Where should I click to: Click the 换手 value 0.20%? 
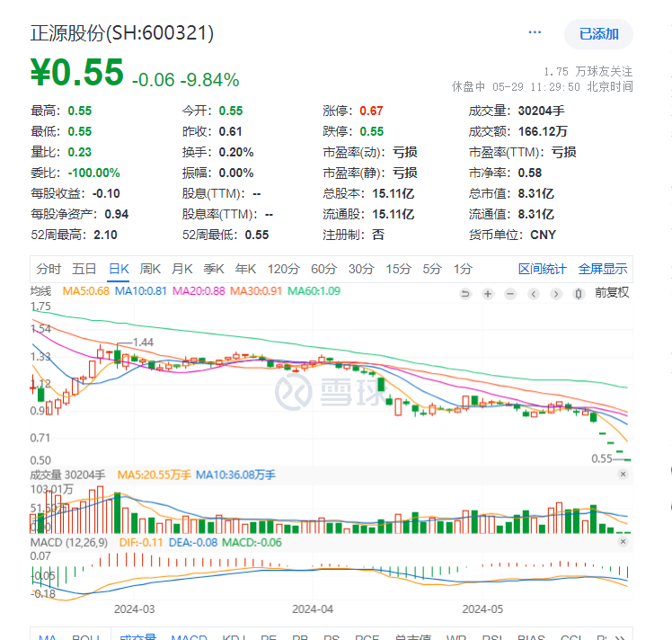click(236, 152)
